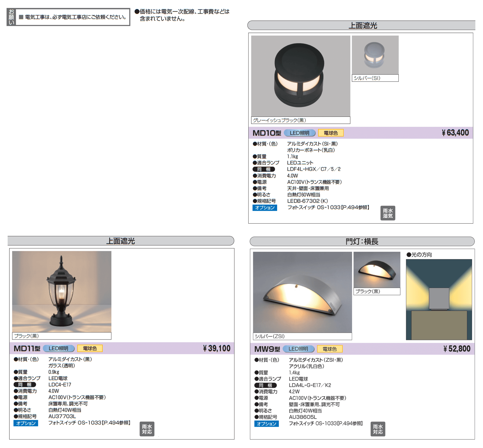Screen dimensions: 483x448
Task: Click the お願い notice label at top left
Action: [x=11, y=17]
